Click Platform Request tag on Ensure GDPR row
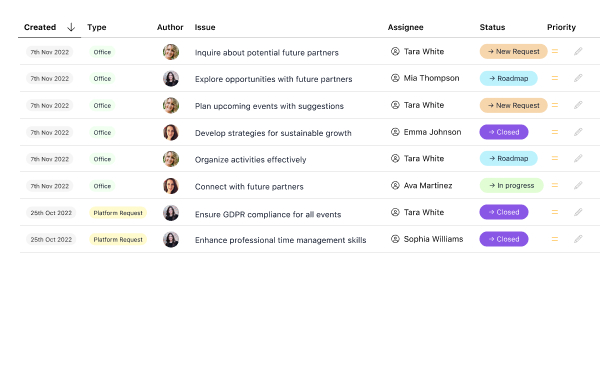The image size is (600, 378). [118, 213]
